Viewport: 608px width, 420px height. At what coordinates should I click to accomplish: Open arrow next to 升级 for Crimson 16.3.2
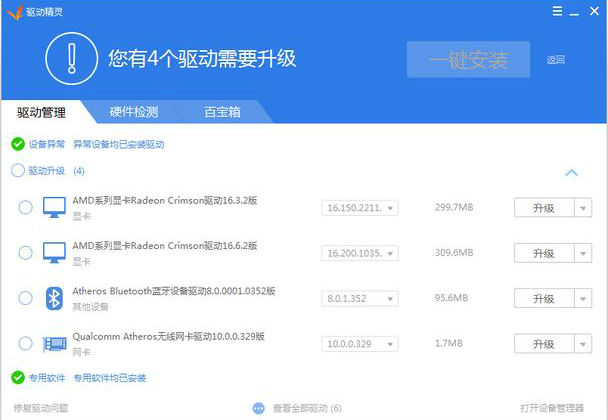coord(583,208)
